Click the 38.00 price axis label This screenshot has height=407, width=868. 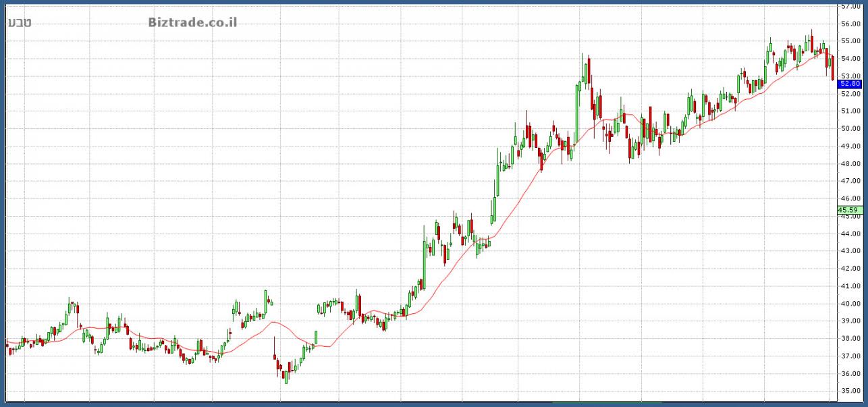point(850,339)
